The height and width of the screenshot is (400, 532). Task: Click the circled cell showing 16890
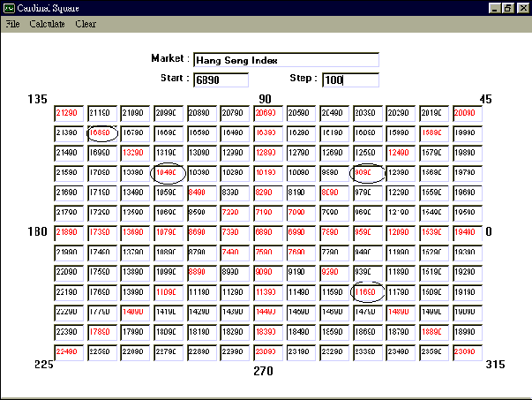click(x=101, y=132)
